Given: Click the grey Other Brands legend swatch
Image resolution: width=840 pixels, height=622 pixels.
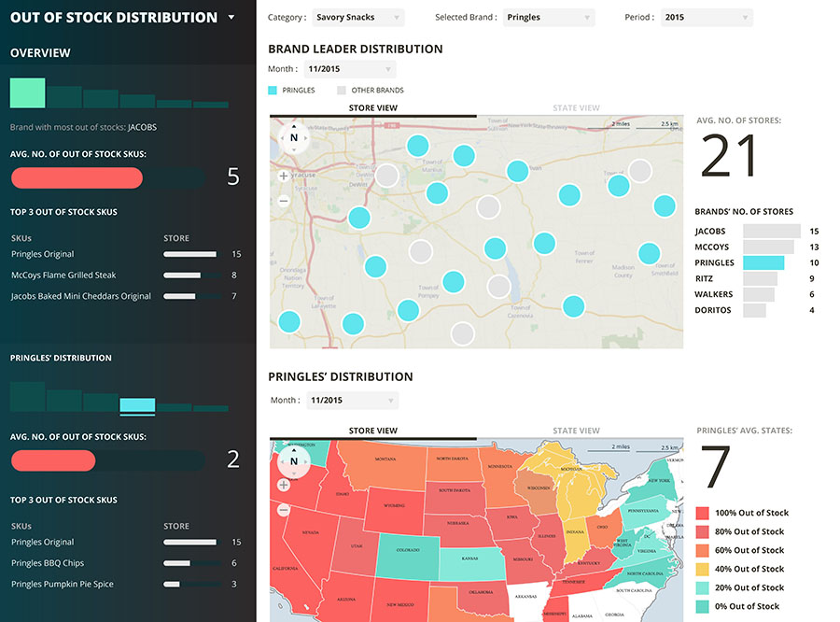Looking at the screenshot, I should click(342, 90).
